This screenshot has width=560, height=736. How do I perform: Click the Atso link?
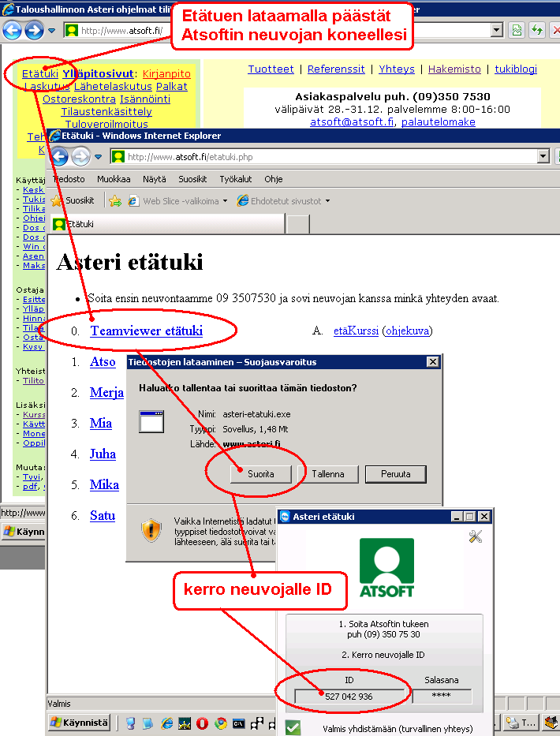(103, 362)
